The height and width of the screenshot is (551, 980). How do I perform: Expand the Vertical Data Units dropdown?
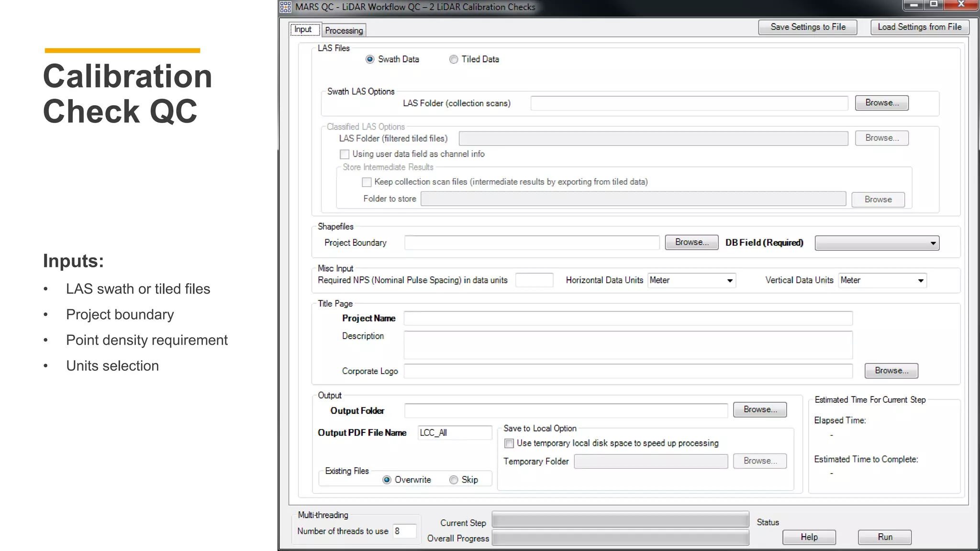point(882,280)
